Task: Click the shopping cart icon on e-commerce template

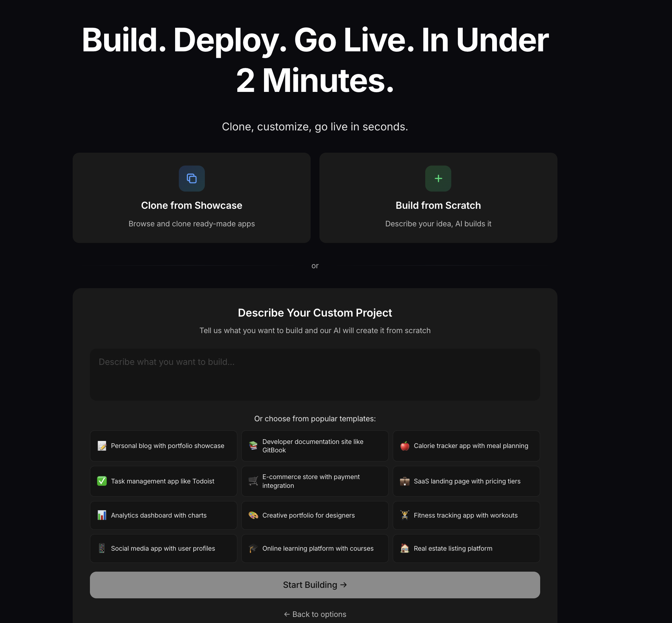Action: click(x=253, y=481)
